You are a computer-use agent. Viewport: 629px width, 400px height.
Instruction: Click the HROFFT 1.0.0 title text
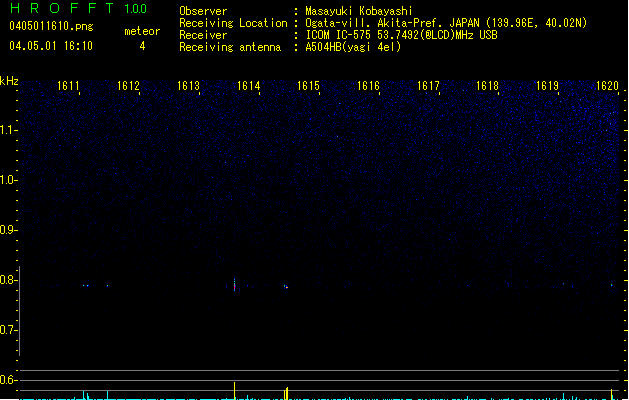[78, 8]
